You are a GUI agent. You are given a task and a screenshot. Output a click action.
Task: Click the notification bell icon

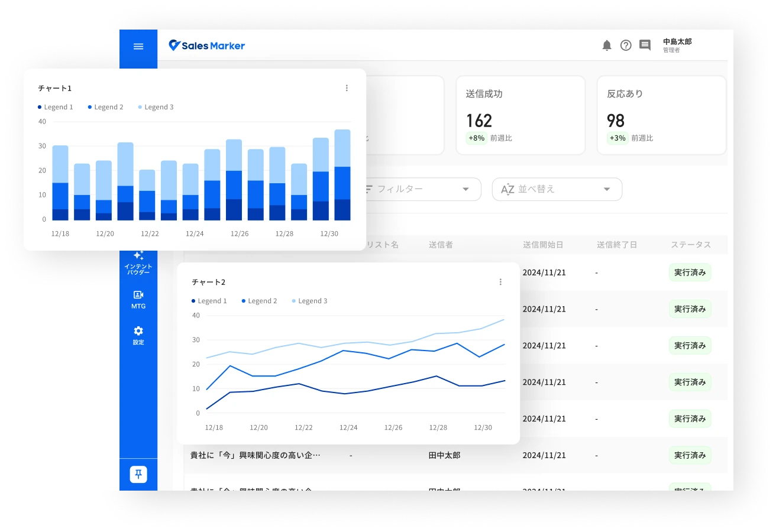pos(606,46)
